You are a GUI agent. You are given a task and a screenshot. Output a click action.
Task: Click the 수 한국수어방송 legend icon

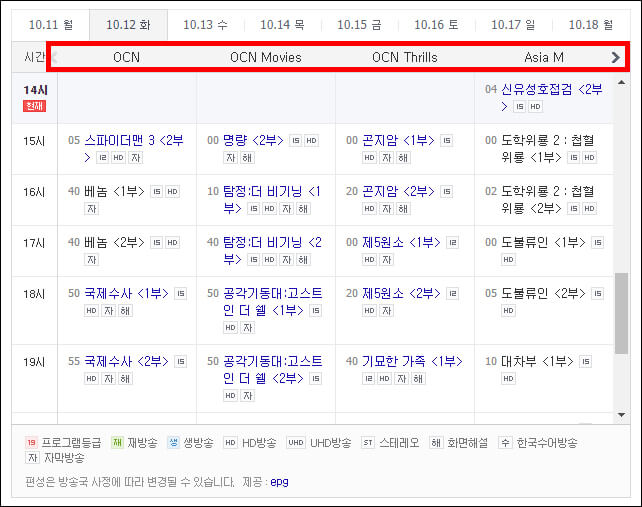click(505, 443)
